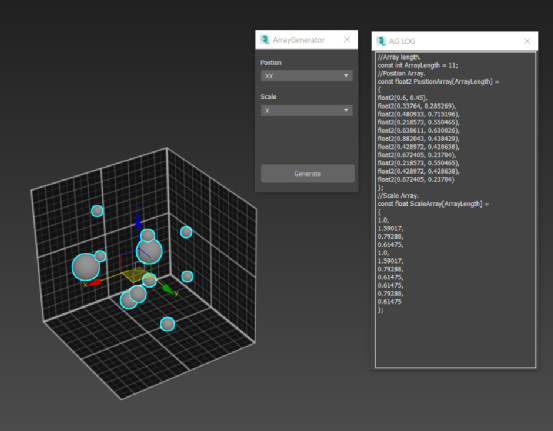Expand Position dropdown arrow
The width and height of the screenshot is (553, 431).
[x=346, y=75]
